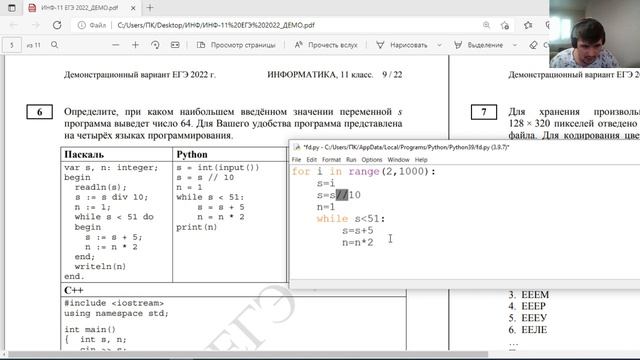
Task: Expand the Выделение dropdown arrow
Action: tap(515, 45)
